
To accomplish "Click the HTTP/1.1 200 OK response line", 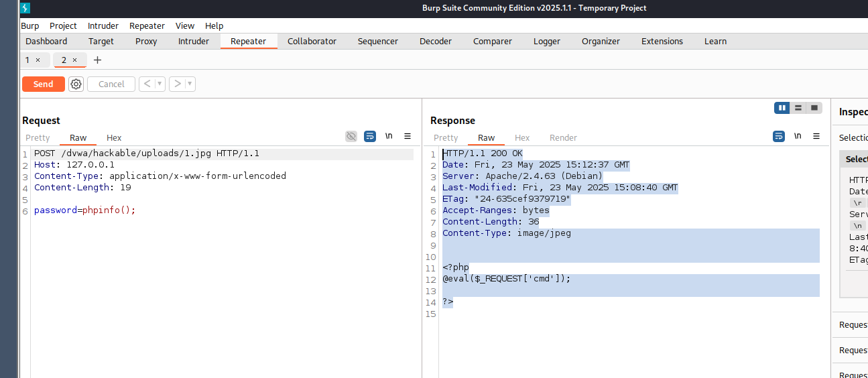I will 482,153.
